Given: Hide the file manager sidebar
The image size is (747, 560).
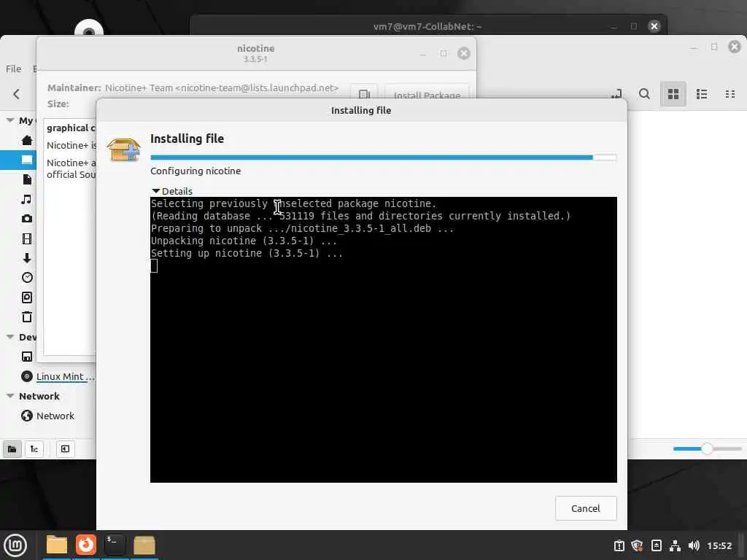Looking at the screenshot, I should pyautogui.click(x=65, y=449).
